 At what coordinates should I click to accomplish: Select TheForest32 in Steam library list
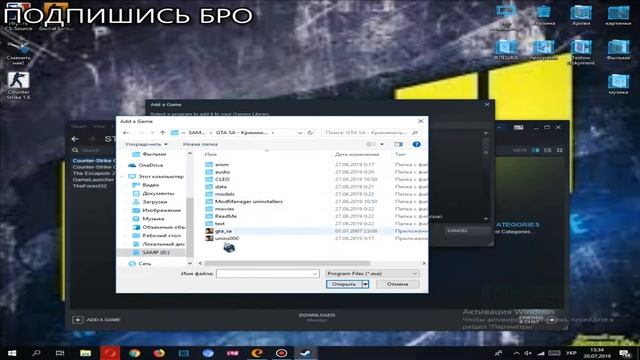coord(90,186)
